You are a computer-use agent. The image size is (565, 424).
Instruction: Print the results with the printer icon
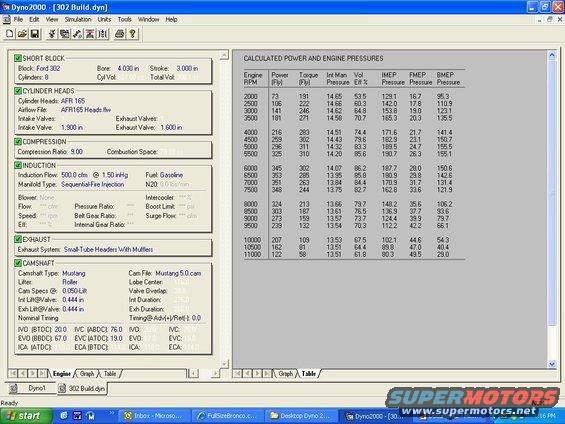(x=120, y=34)
